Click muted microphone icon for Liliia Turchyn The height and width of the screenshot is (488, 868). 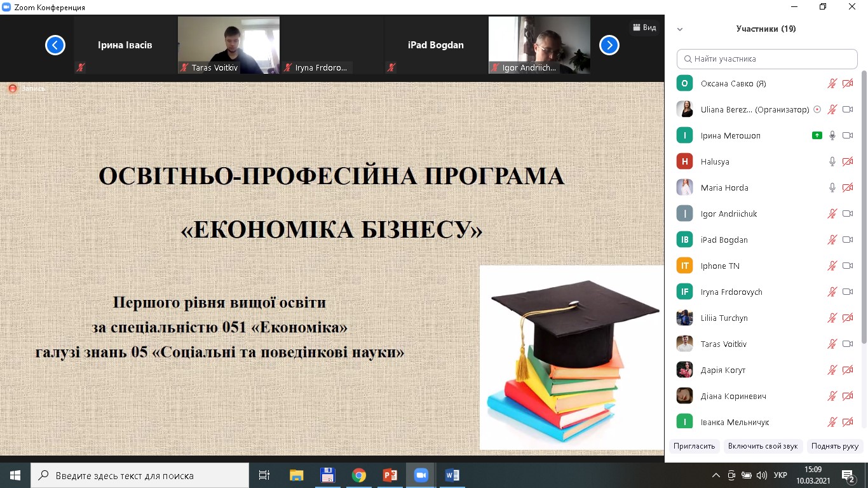[832, 318]
